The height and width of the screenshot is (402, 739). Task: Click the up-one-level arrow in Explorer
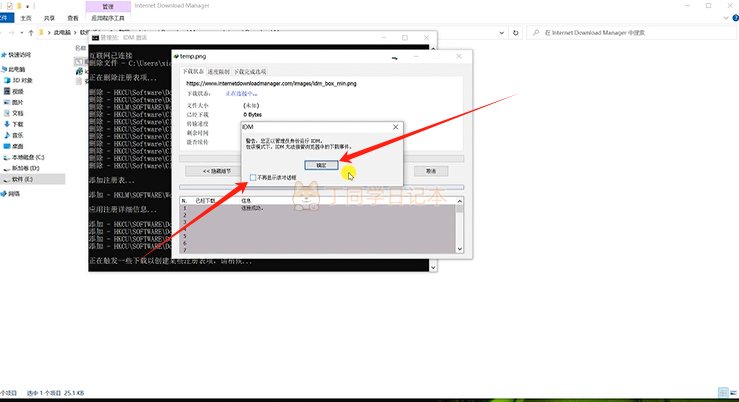click(31, 33)
